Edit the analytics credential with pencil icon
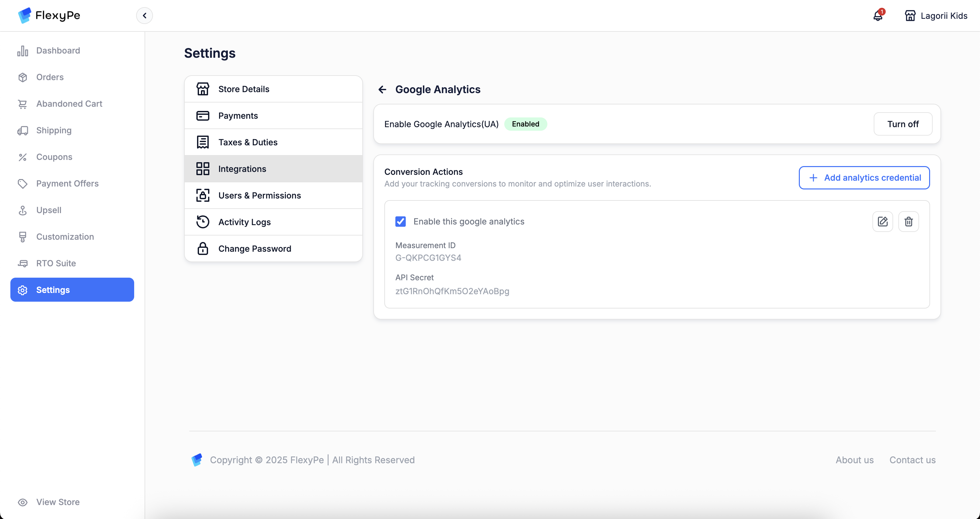 882,221
